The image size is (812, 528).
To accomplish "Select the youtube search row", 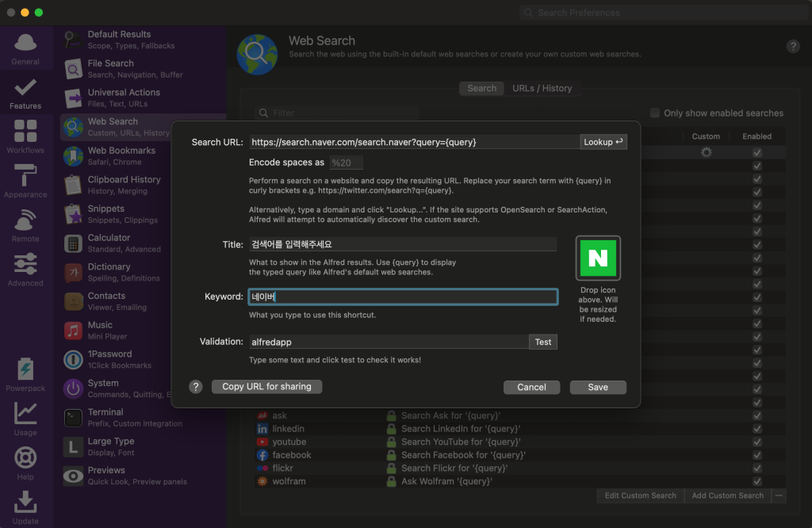I will pos(520,442).
